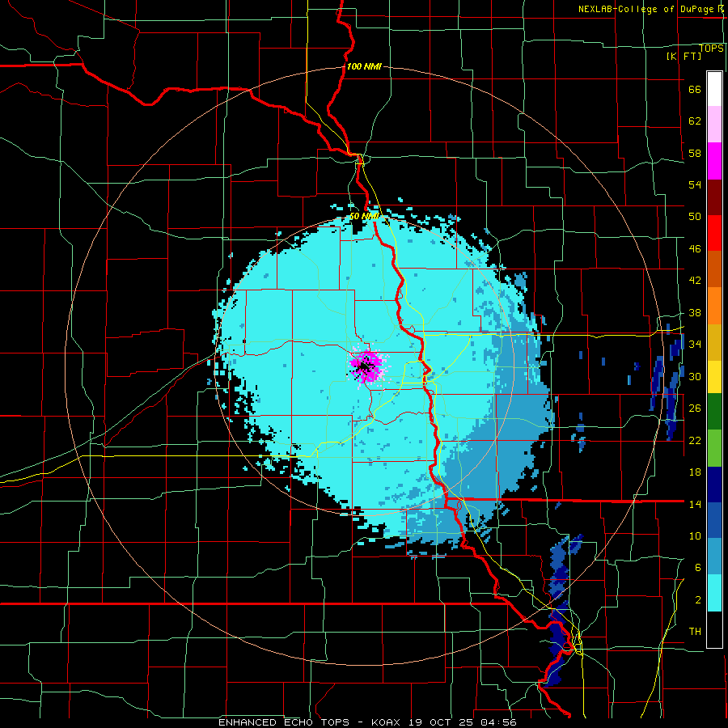Select the black TH legend swatch

[714, 629]
